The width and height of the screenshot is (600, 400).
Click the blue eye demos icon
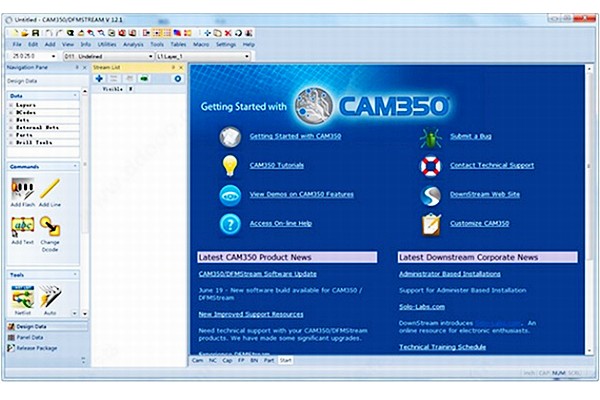[x=230, y=195]
